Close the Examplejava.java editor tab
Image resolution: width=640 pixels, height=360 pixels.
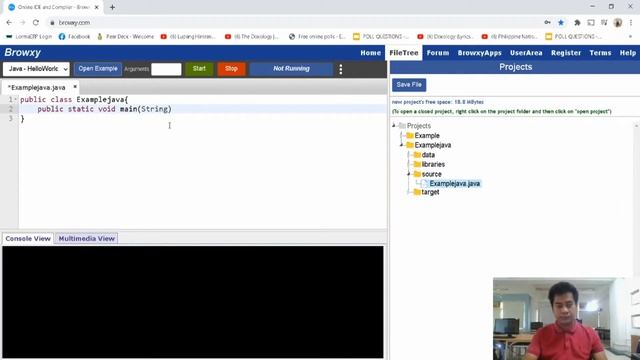75,87
